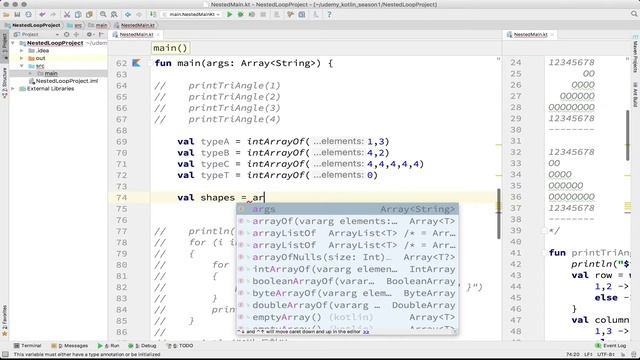Screen dimensions: 640x360
Task: Expand the out folder
Action: tap(22, 58)
